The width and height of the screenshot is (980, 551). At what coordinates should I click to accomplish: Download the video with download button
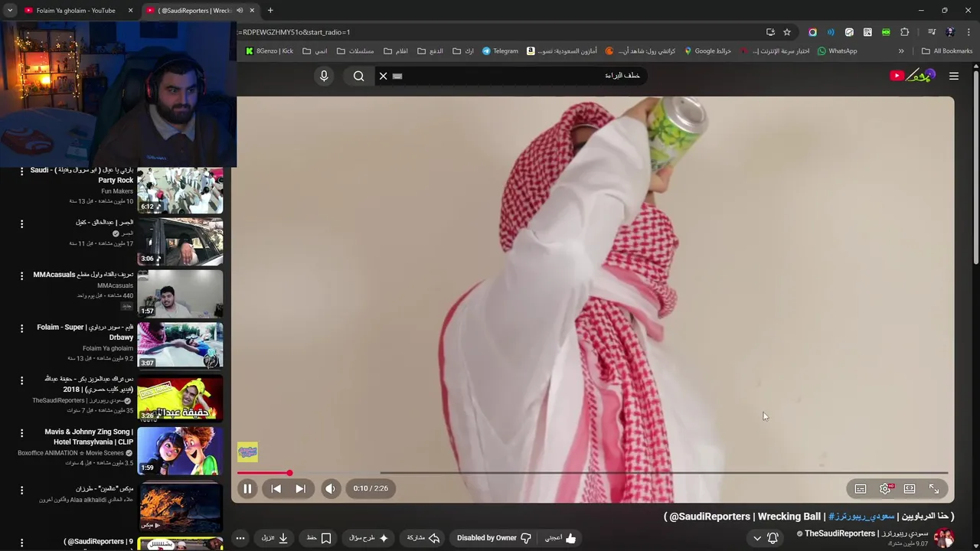click(275, 538)
